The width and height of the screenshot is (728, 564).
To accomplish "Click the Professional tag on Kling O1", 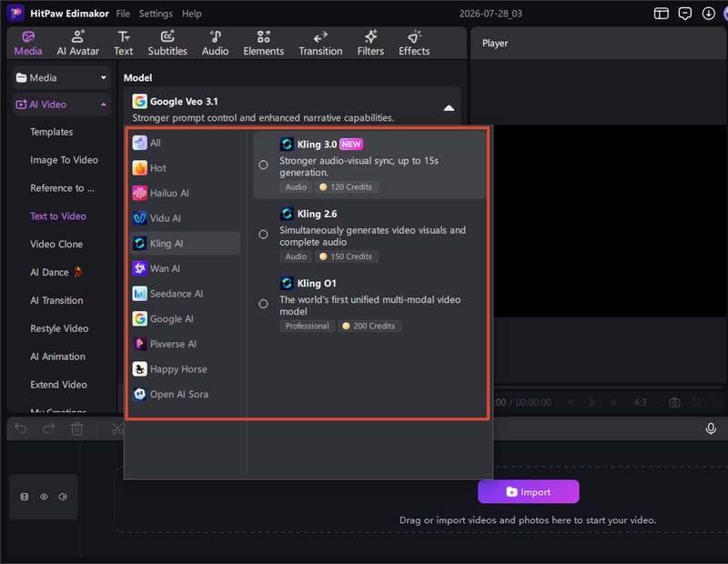I will [307, 327].
